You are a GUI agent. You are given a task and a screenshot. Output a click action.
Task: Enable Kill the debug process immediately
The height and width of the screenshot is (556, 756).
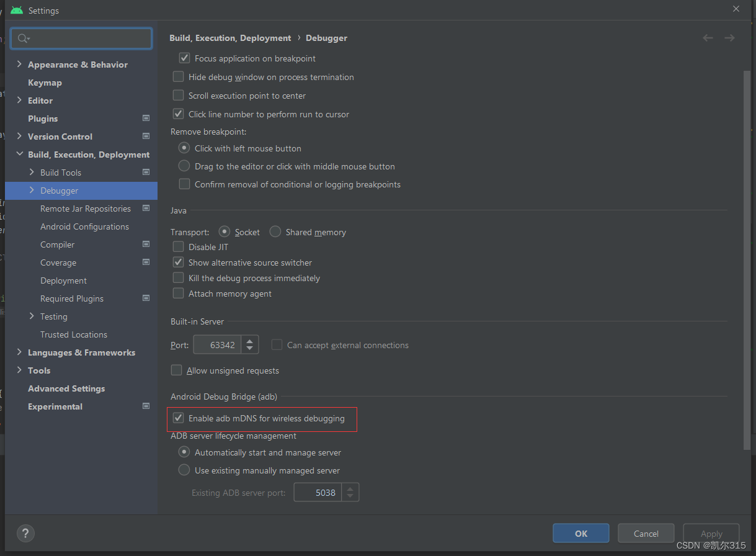pyautogui.click(x=178, y=277)
